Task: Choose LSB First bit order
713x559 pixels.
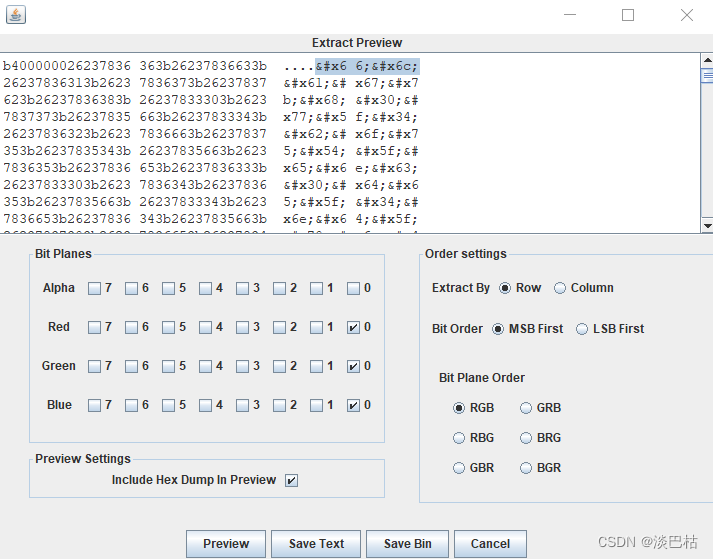Action: 582,329
